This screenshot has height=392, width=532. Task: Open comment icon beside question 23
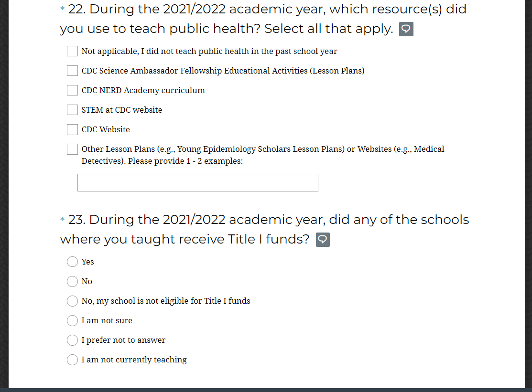(323, 240)
